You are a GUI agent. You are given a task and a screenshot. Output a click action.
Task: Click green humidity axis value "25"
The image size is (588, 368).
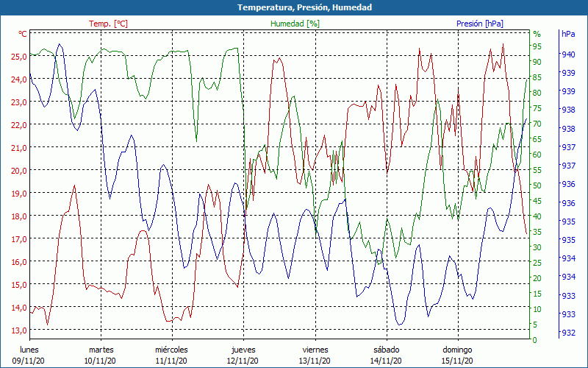coord(537,263)
